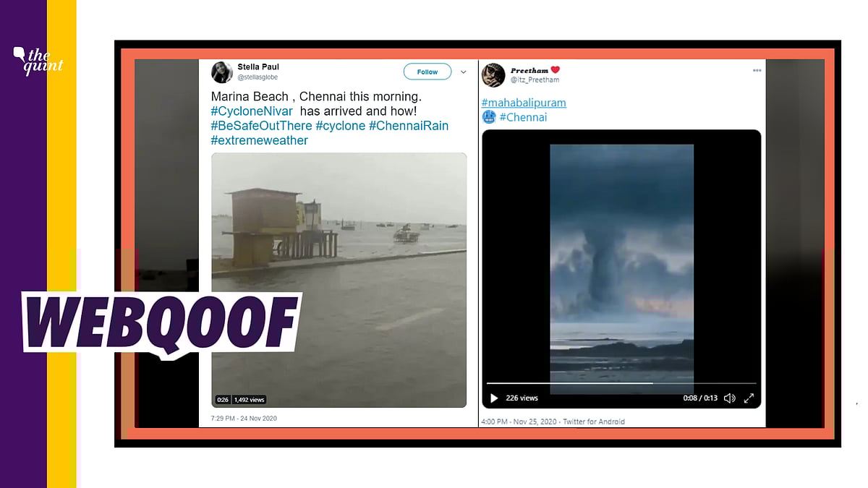Mute the video with speaker icon
868x488 pixels.
click(x=729, y=398)
